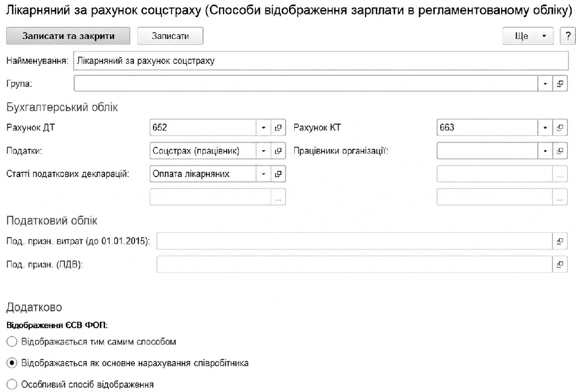Open the Соцстрах (працівник) item icon
The height and width of the screenshot is (392, 576).
277,151
